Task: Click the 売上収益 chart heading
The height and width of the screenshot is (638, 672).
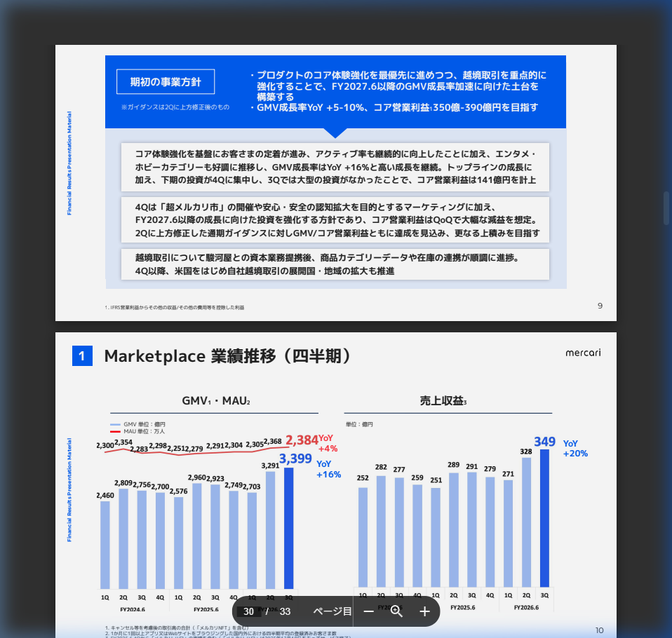Action: pos(443,400)
